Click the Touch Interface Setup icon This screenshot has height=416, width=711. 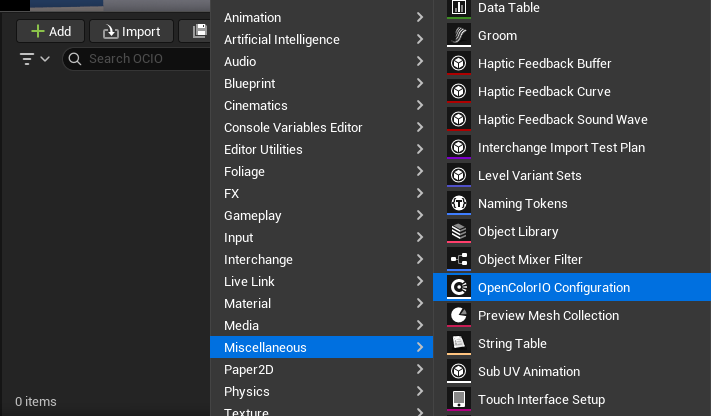point(459,399)
